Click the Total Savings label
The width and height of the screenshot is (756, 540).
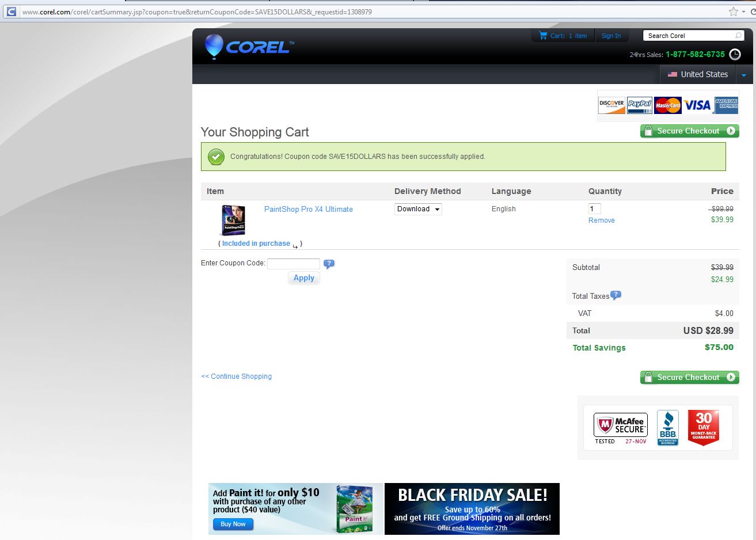pos(599,348)
